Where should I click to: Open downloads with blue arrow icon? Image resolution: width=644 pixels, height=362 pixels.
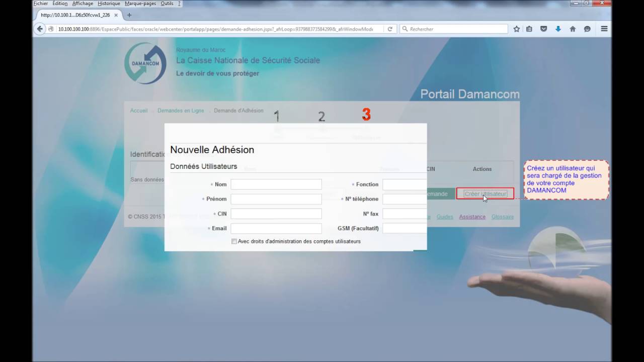pos(558,29)
